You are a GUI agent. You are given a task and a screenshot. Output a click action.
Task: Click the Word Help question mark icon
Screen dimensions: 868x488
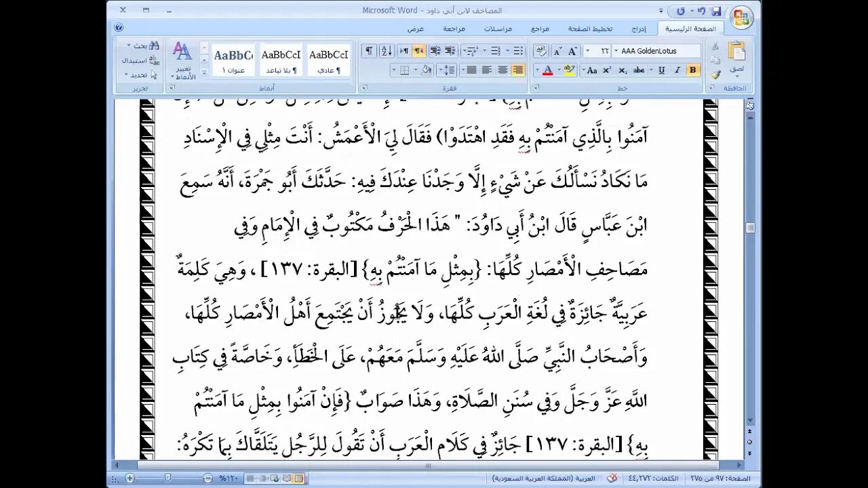pyautogui.click(x=119, y=28)
